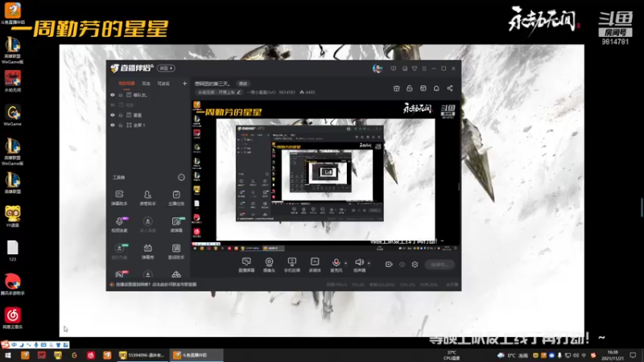
Task: Select the 全屏 1 source row
Action: click(x=148, y=125)
